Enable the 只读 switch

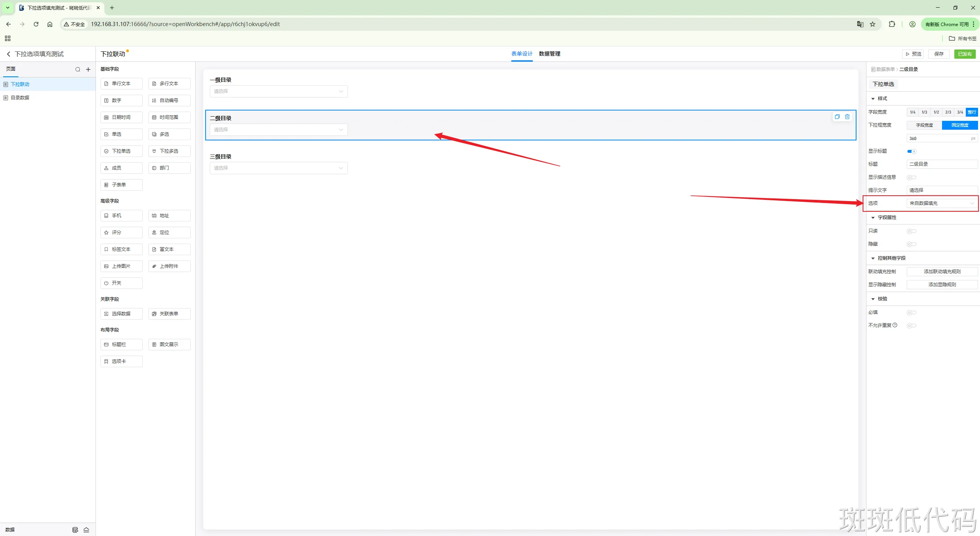(911, 231)
